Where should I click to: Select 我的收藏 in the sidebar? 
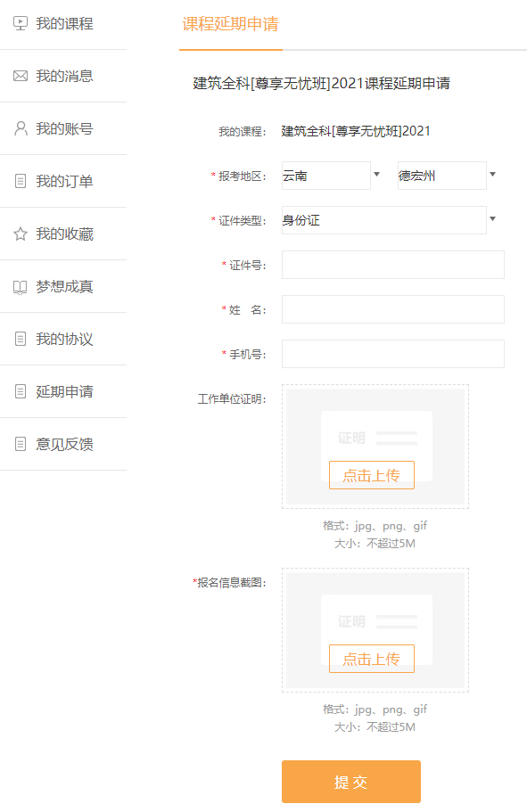coord(63,234)
